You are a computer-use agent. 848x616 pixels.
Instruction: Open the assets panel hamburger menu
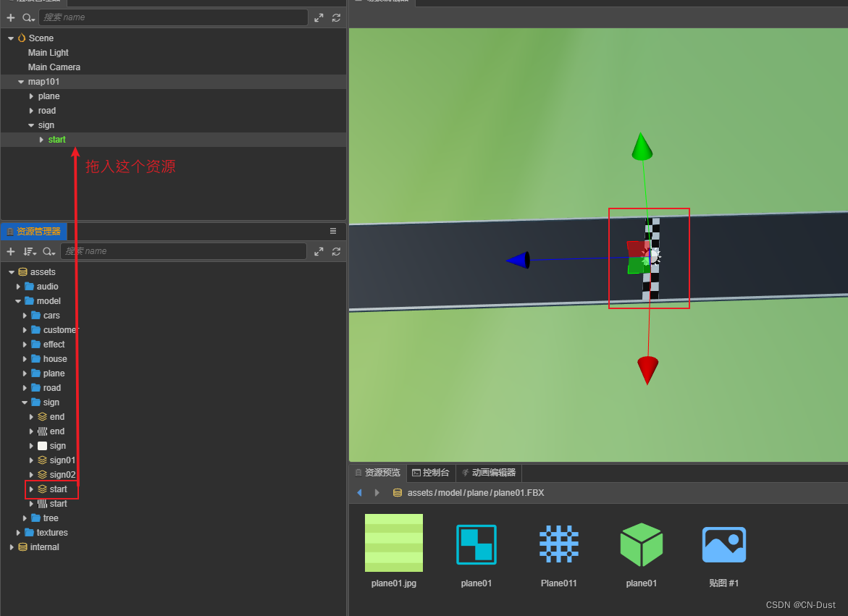[333, 231]
